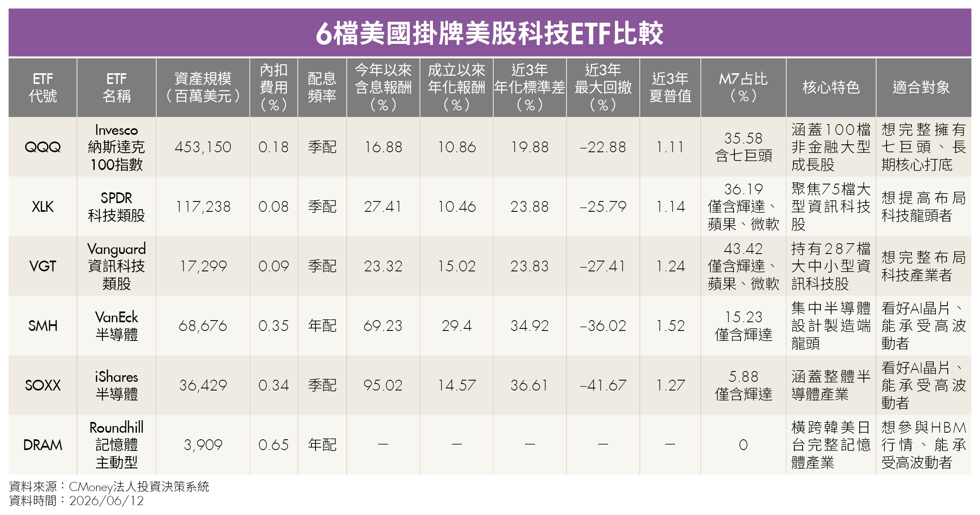Click the year-to-date return 16.88

click(x=383, y=147)
